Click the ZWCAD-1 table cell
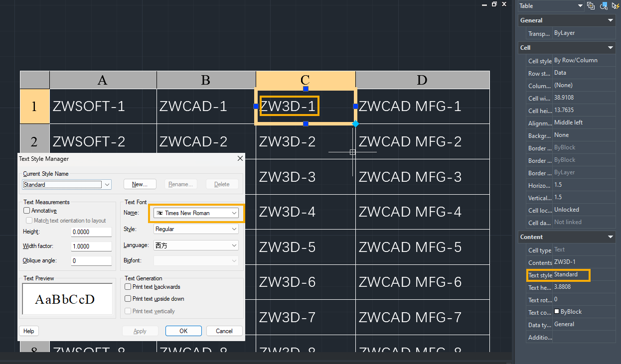 tap(206, 106)
